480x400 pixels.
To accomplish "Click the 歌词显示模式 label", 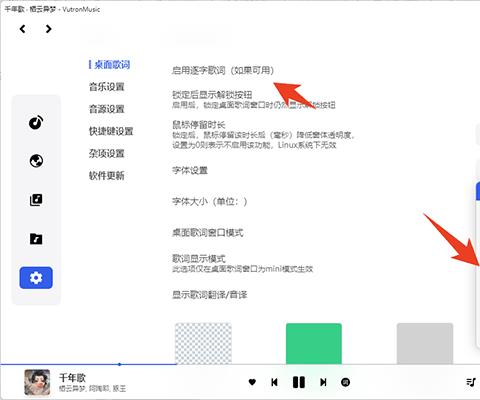I will click(x=199, y=258).
